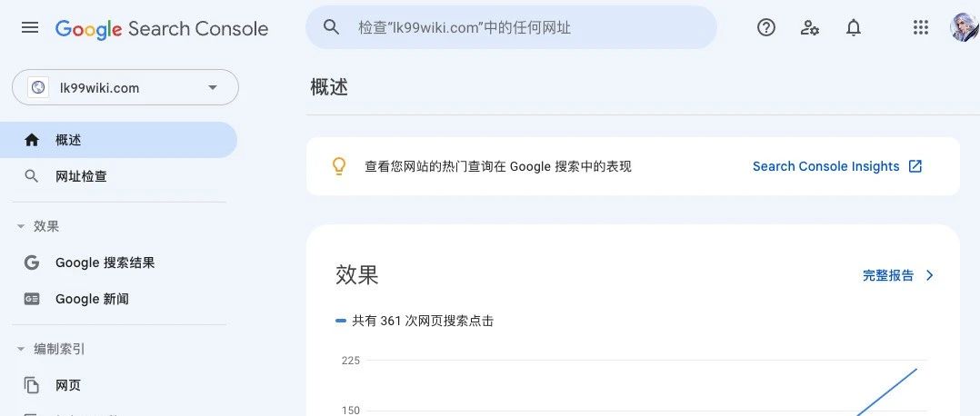Open the lk99wiki.com property dropdown
The height and width of the screenshot is (416, 980).
pos(125,88)
